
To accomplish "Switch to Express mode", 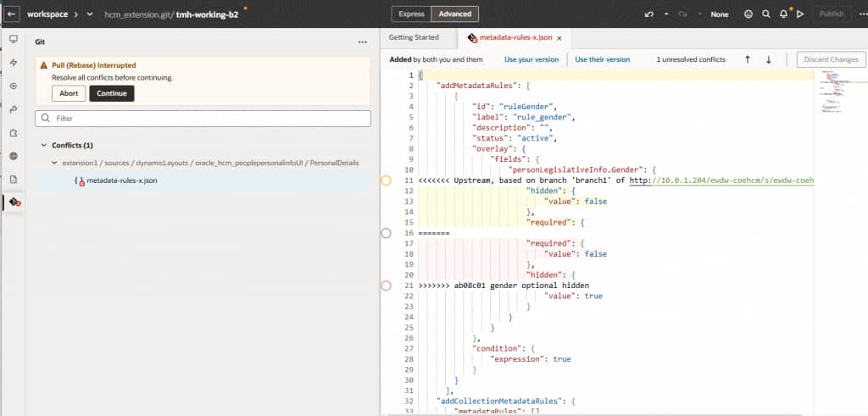I will tap(411, 14).
